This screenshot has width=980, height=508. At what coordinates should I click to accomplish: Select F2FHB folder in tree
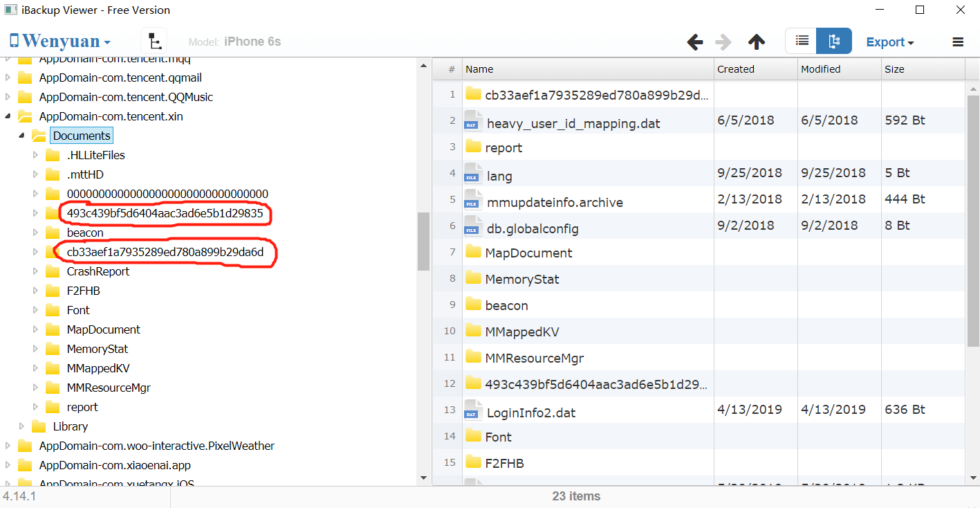point(83,291)
